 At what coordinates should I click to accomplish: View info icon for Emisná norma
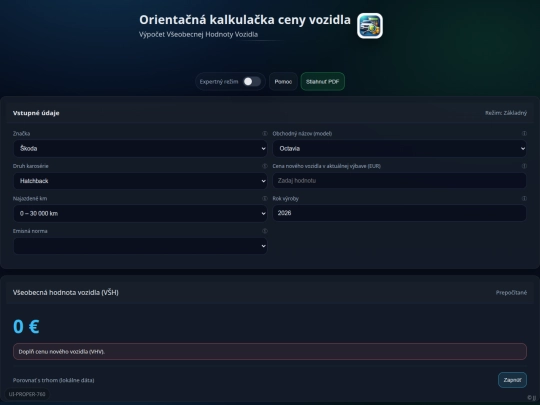coord(264,231)
